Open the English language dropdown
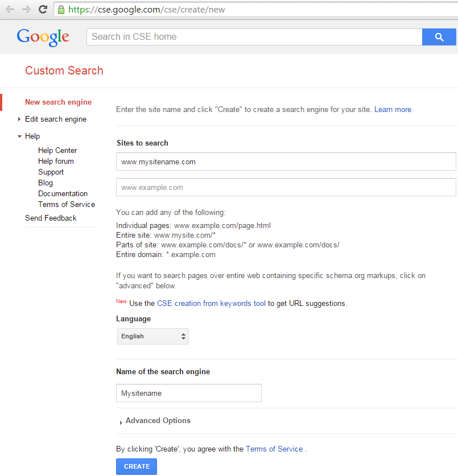Screen dimensions: 458x476 [153, 336]
